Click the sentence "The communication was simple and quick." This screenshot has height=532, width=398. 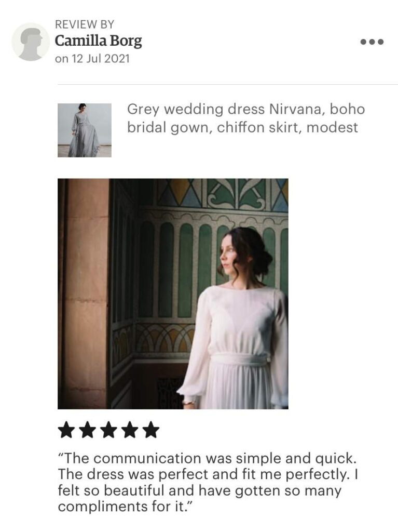tap(208, 458)
